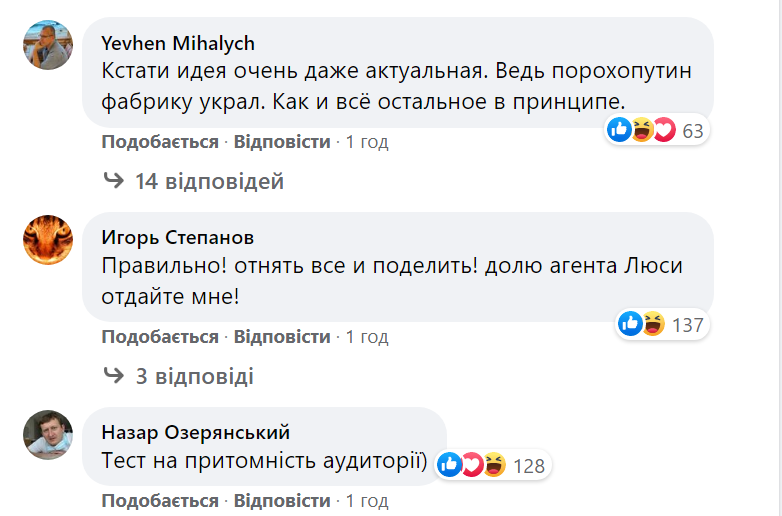The height and width of the screenshot is (516, 782).
Task: Open Игорь Степанов's profile name link
Action: point(178,237)
